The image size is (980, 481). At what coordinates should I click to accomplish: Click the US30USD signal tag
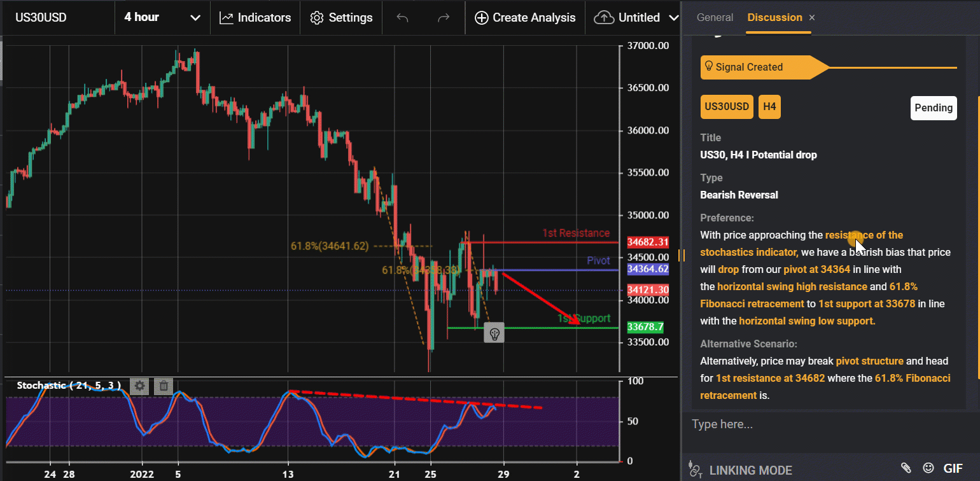(727, 108)
